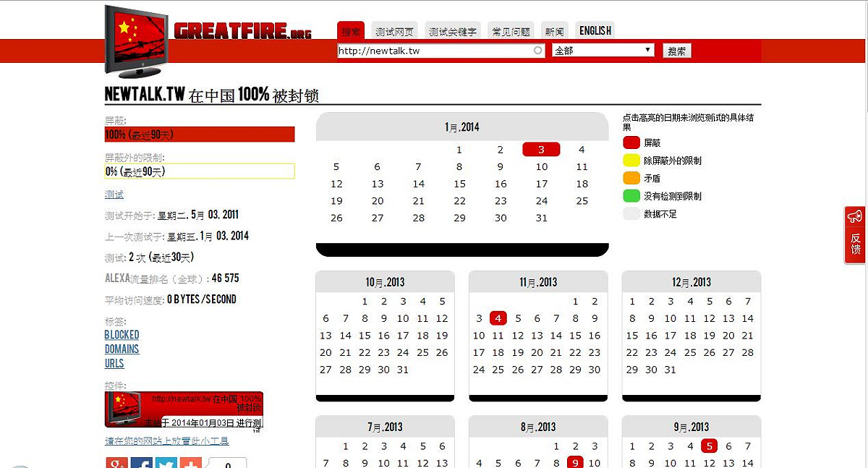Image resolution: width=868 pixels, height=468 pixels.
Task: Select the 测试网页 tab
Action: [394, 31]
